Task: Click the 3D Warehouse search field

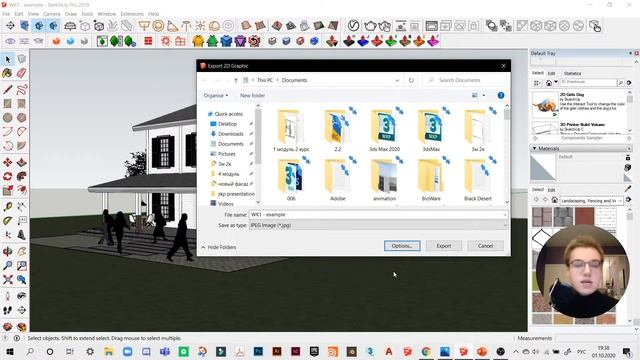Action: coord(589,82)
